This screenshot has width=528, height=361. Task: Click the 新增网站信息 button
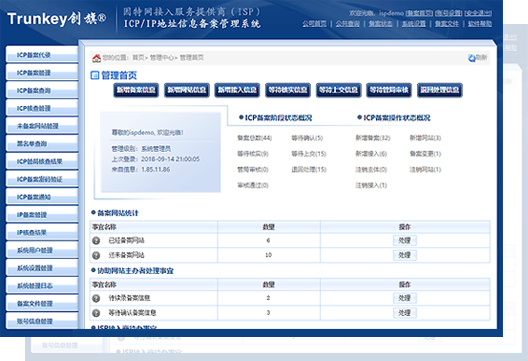(187, 90)
